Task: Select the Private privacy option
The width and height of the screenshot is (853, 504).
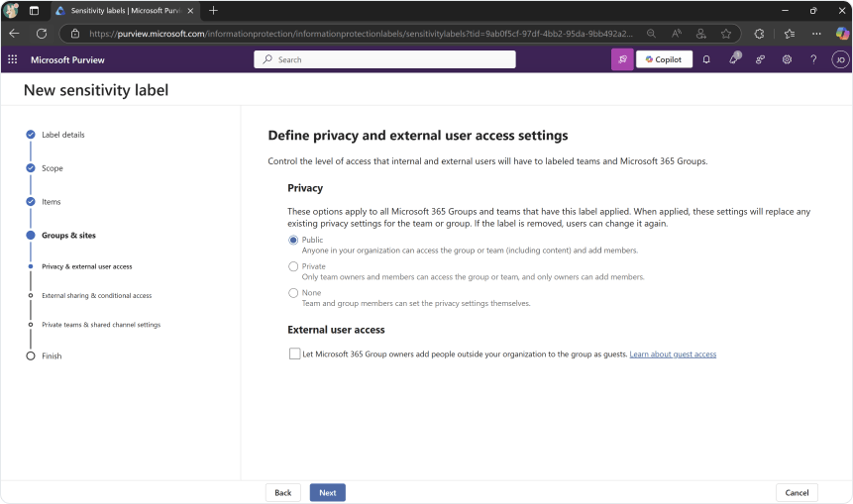Action: (x=293, y=266)
